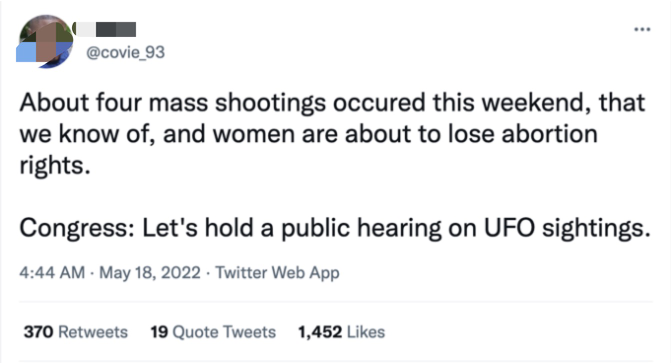672x363 pixels.
Task: Select the May 18, 2022 date
Action: (x=150, y=273)
